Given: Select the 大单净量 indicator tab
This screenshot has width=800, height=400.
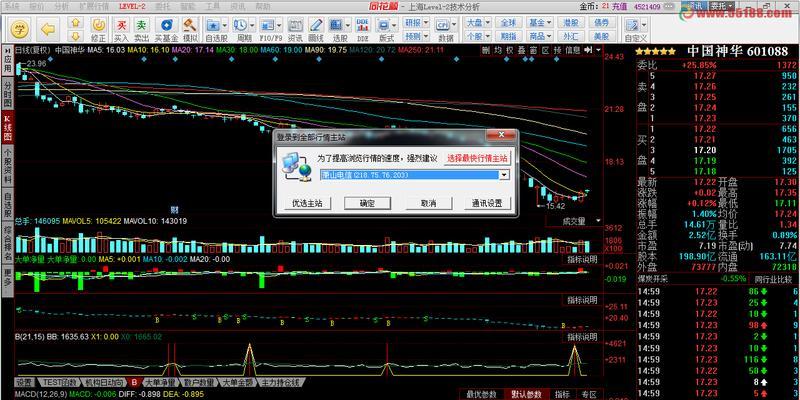Looking at the screenshot, I should (160, 382).
